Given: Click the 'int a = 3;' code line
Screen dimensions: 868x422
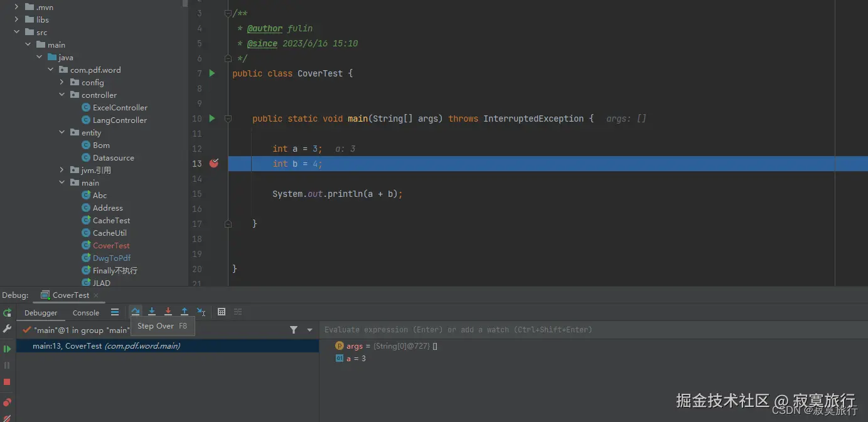Looking at the screenshot, I should [x=297, y=149].
